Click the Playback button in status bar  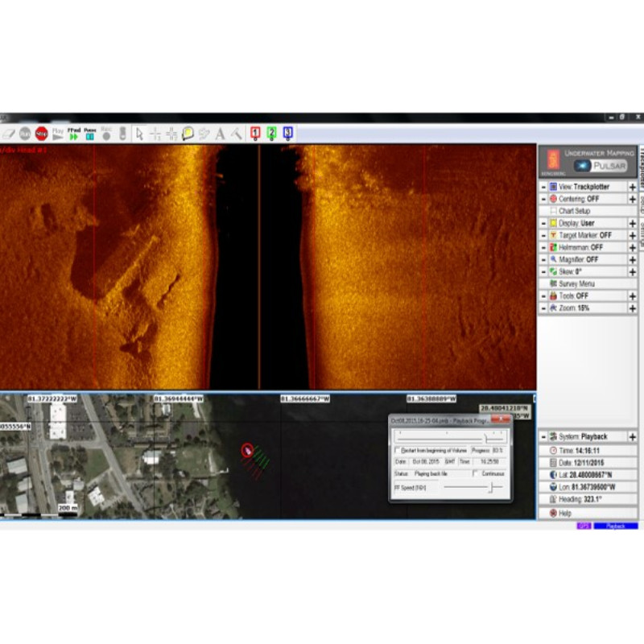pos(617,526)
